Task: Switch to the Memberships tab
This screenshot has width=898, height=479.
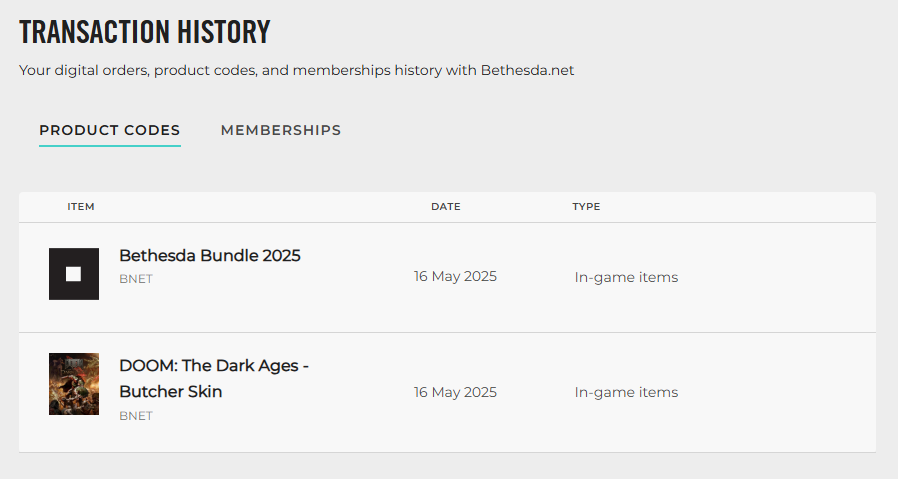Action: click(281, 130)
